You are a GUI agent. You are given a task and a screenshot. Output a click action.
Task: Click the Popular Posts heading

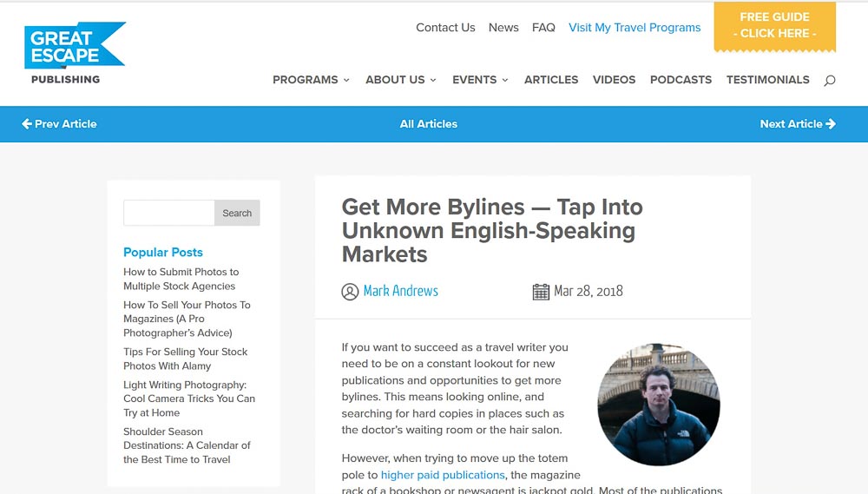point(163,252)
